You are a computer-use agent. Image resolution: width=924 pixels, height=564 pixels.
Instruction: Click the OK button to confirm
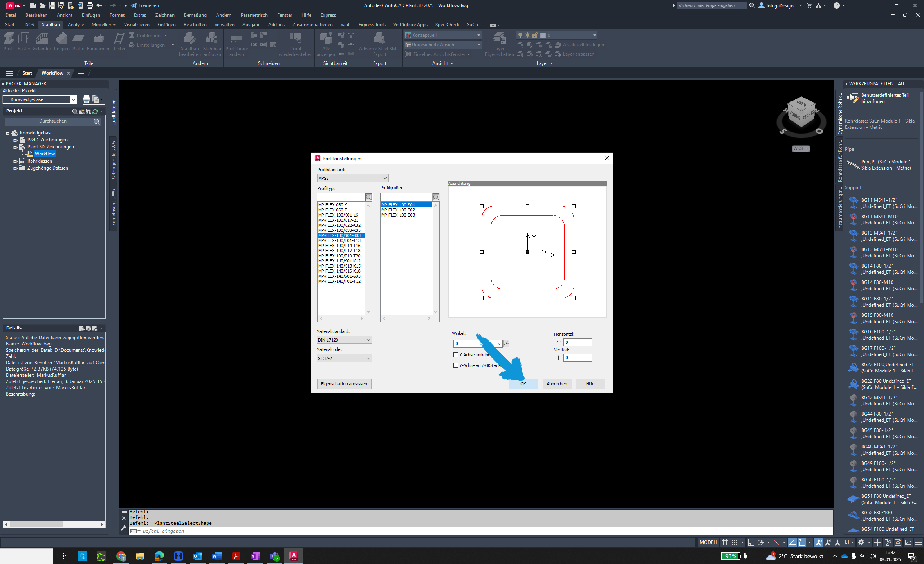(523, 384)
